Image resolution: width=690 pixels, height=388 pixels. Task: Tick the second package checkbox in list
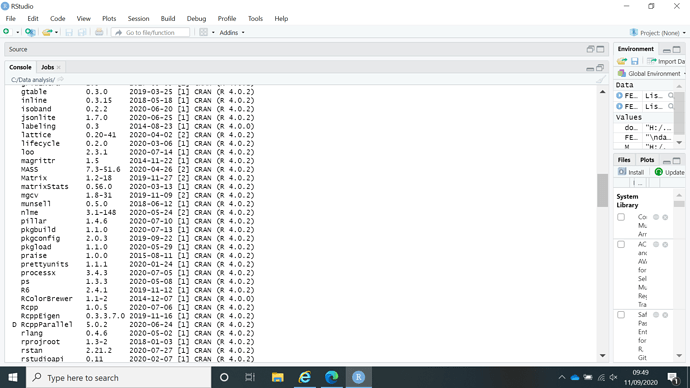[621, 244]
